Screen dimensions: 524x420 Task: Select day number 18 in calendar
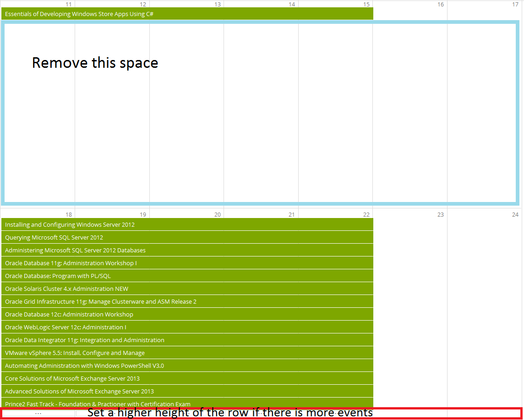69,214
